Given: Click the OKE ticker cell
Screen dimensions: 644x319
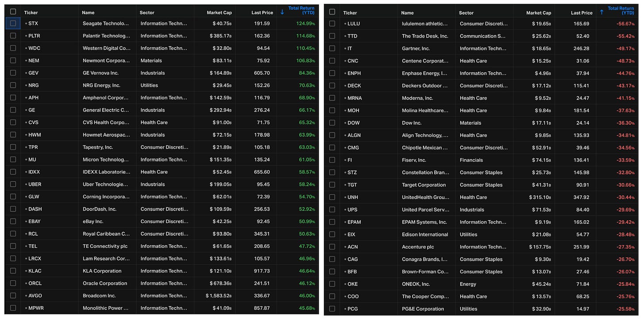Looking at the screenshot, I should coord(353,284).
